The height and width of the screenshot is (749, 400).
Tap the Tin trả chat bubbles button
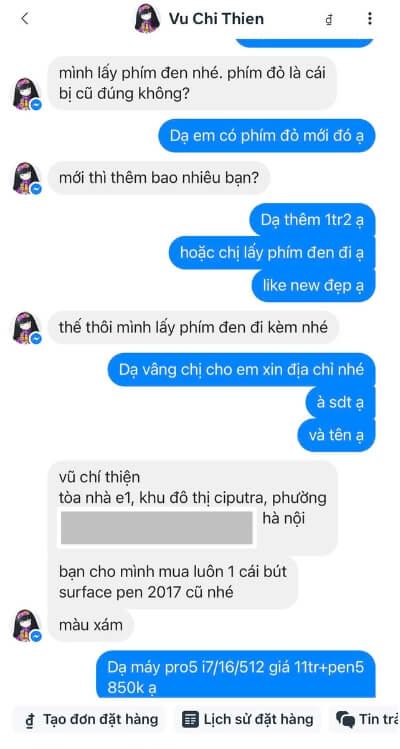(366, 719)
